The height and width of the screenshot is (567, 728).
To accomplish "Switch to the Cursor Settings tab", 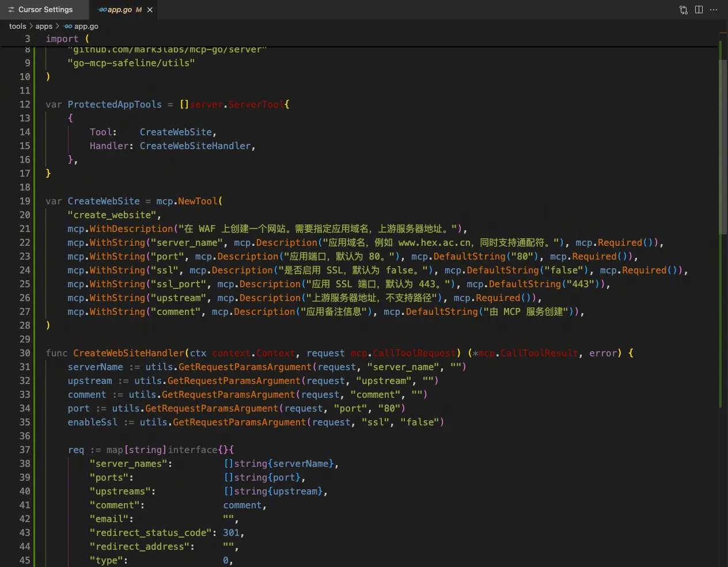I will click(x=45, y=10).
